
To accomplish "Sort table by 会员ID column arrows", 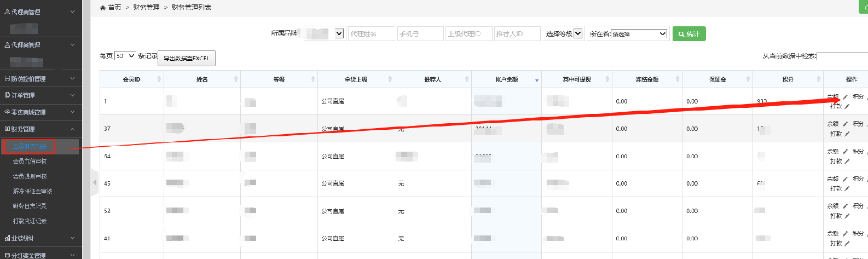I will click(x=159, y=79).
